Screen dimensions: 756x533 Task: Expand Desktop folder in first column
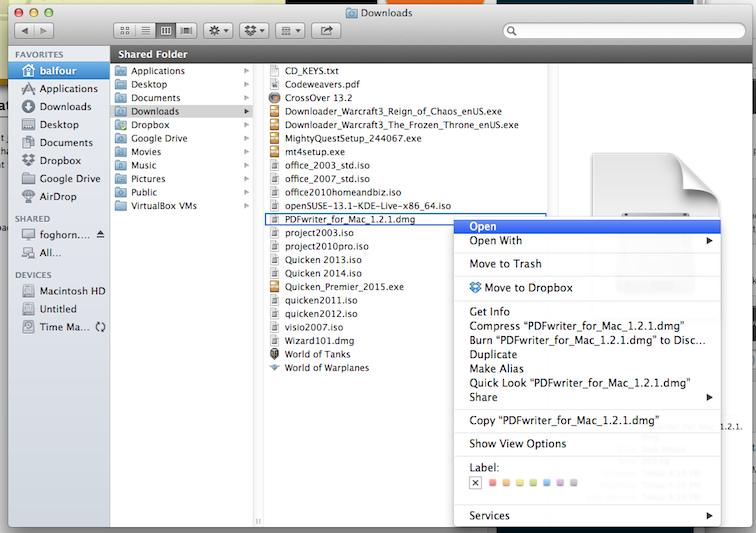pos(246,84)
